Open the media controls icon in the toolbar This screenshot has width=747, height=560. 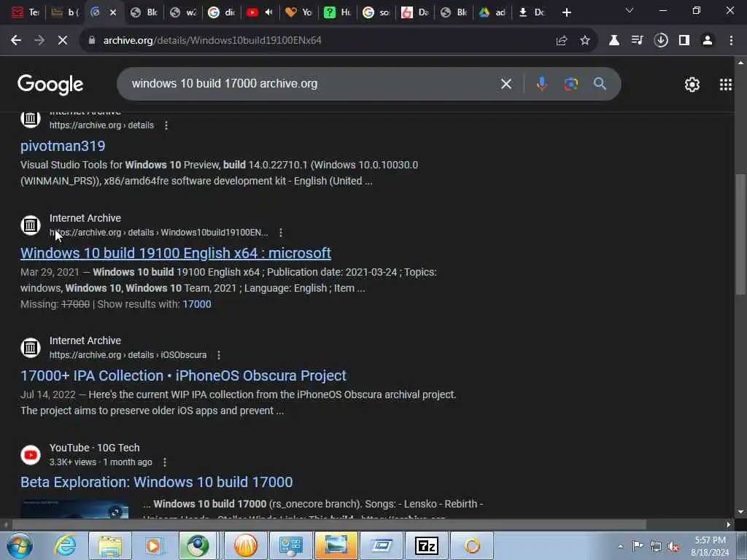pyautogui.click(x=638, y=41)
